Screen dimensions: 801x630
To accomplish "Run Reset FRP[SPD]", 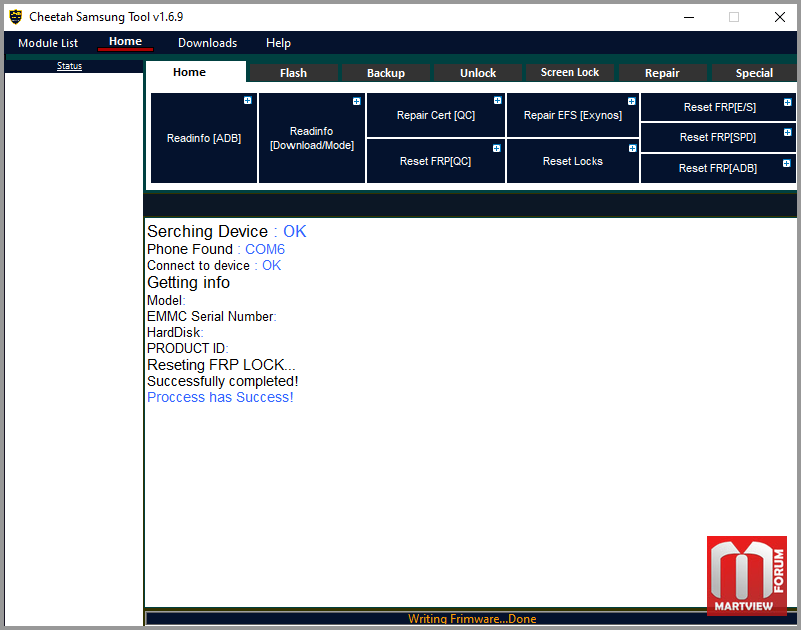I will coord(718,137).
